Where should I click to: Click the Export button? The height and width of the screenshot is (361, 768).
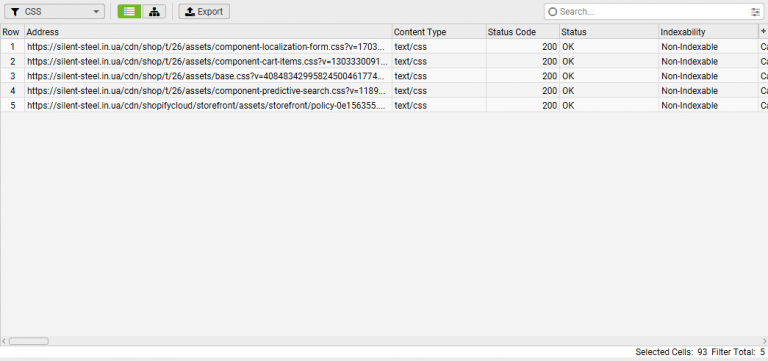click(x=204, y=11)
